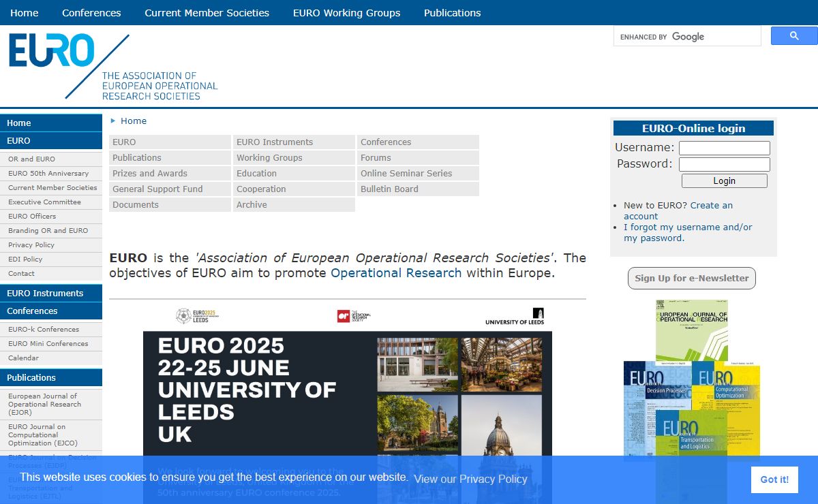Select Conferences sidebar header
818x504 pixels.
click(51, 311)
